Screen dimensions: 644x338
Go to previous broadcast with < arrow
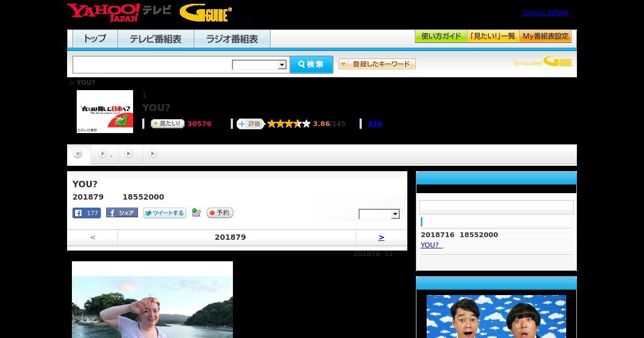[93, 237]
